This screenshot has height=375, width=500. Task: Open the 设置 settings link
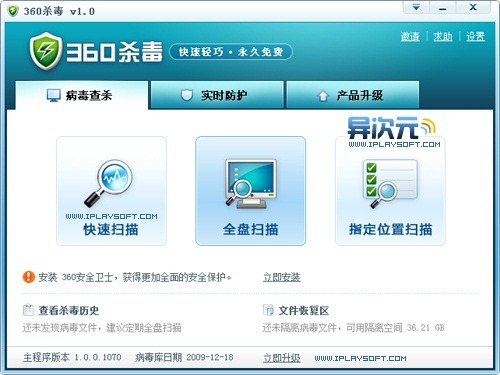475,36
